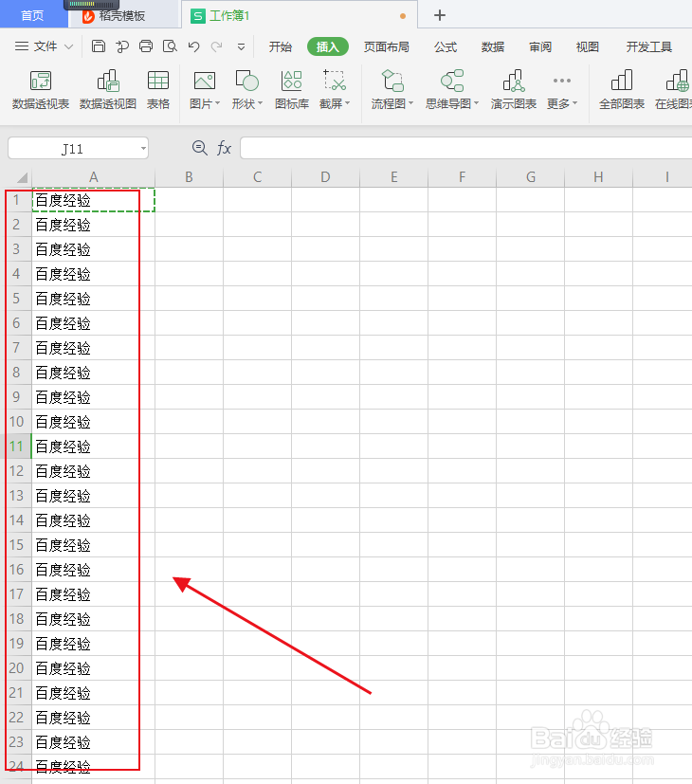Insert a 数据透视图 pivot chart
Viewport: 692px width, 784px height.
pyautogui.click(x=108, y=90)
